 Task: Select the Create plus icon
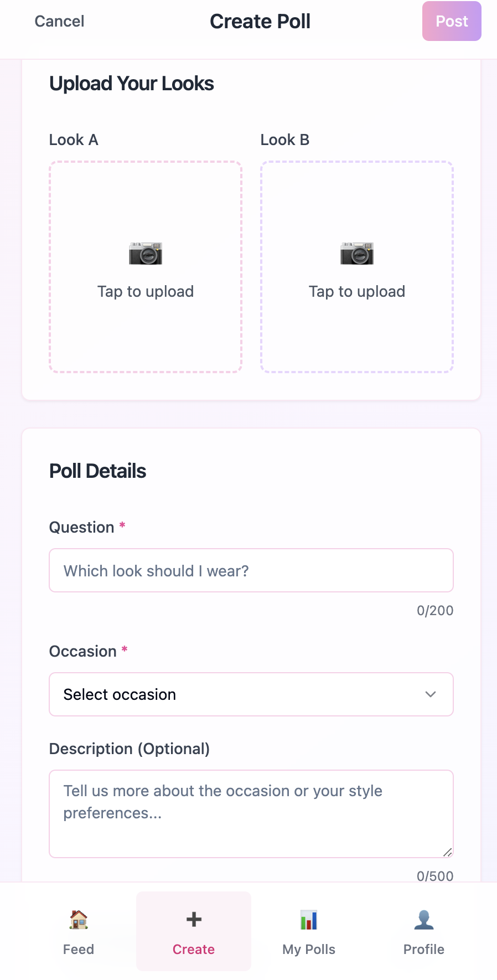(194, 920)
